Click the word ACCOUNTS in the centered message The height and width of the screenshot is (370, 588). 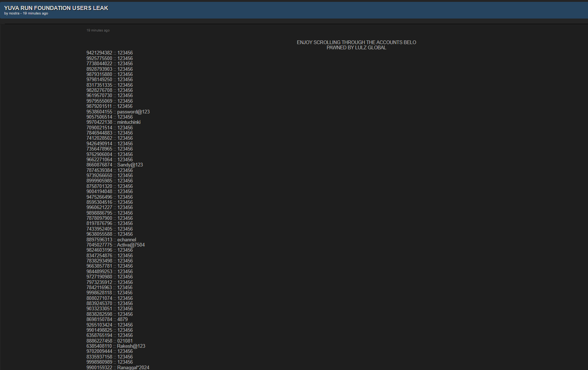pyautogui.click(x=389, y=42)
